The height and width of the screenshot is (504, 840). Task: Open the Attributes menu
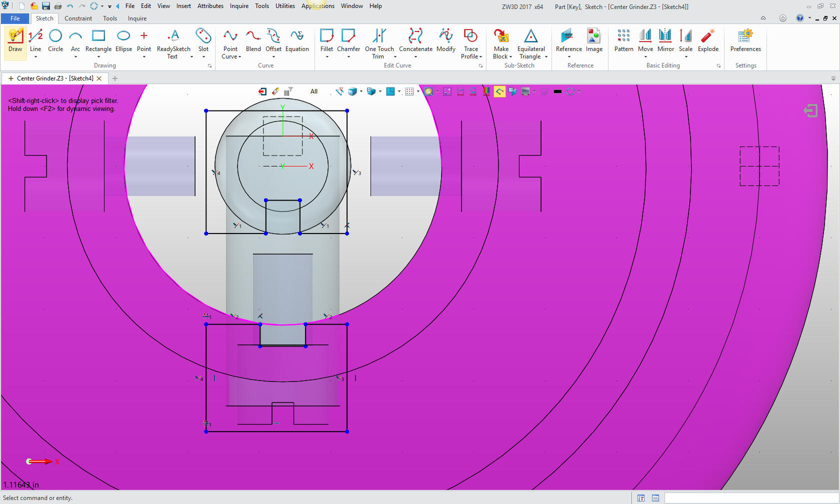(210, 6)
